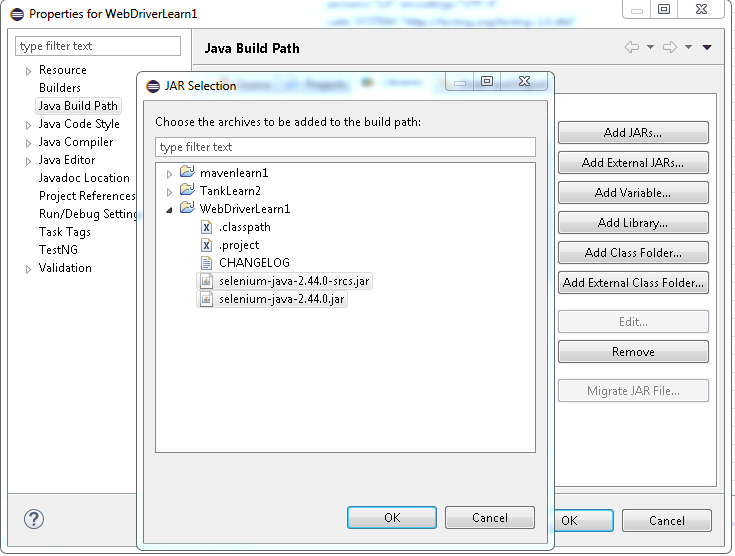This screenshot has width=735, height=556.
Task: Click OK in Properties window
Action: [x=584, y=520]
